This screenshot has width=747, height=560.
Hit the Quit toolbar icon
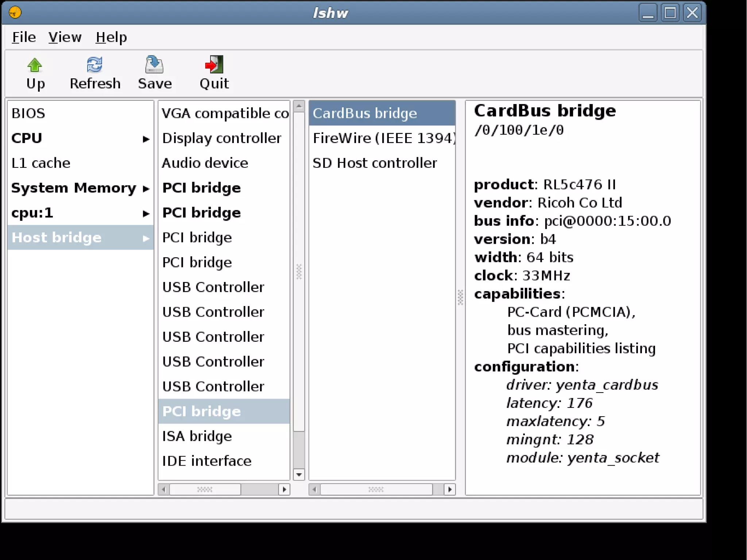[x=214, y=65]
